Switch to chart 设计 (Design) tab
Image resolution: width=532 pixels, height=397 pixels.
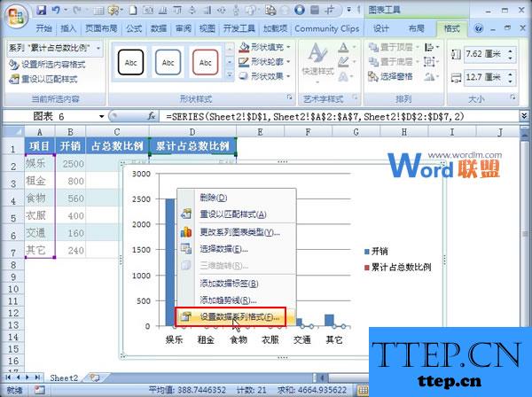point(380,28)
